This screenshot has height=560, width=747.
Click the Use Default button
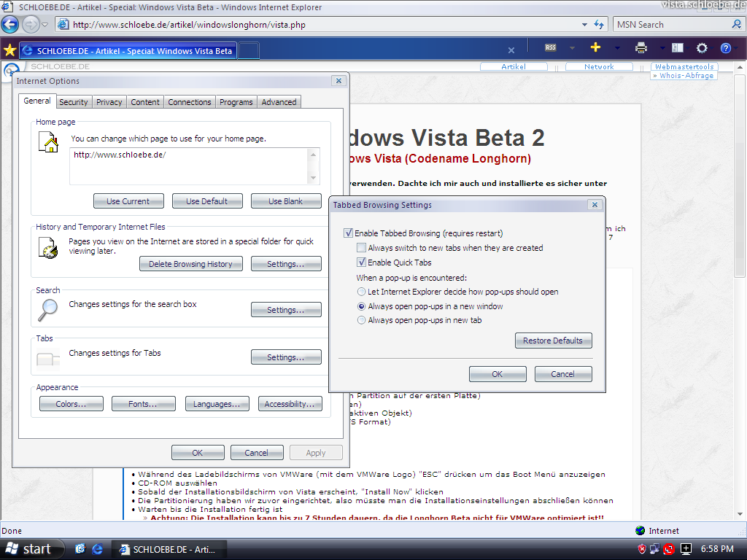207,201
